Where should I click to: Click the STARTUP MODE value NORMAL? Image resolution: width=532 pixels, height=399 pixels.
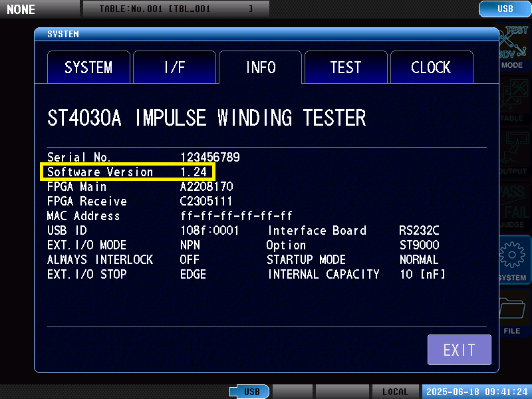pos(419,259)
